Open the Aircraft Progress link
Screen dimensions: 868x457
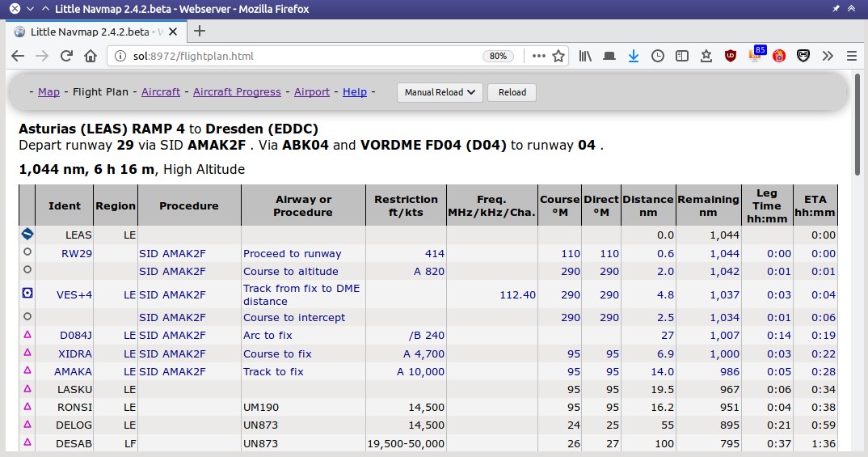tap(237, 92)
